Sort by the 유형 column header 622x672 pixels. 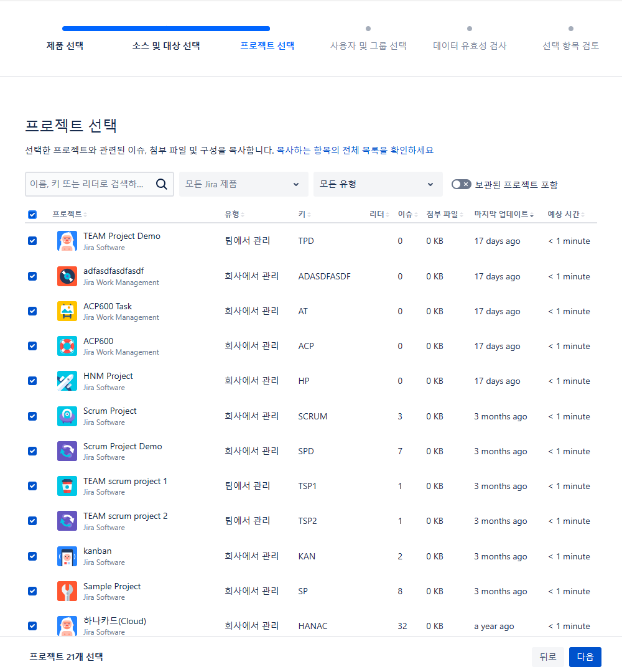(x=234, y=214)
